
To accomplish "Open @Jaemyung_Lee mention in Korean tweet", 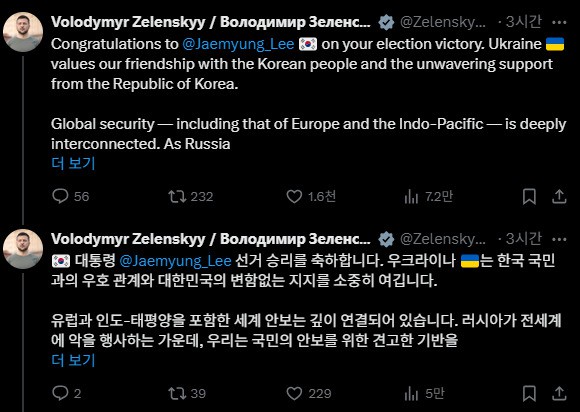I will coord(176,261).
